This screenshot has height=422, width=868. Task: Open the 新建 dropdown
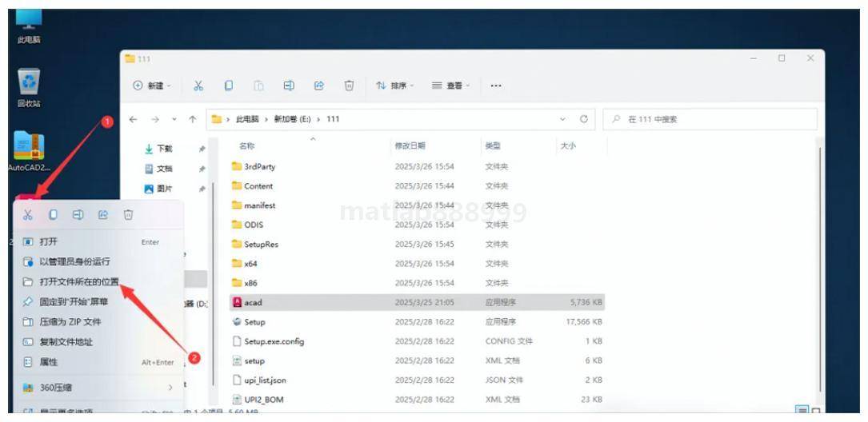[152, 86]
